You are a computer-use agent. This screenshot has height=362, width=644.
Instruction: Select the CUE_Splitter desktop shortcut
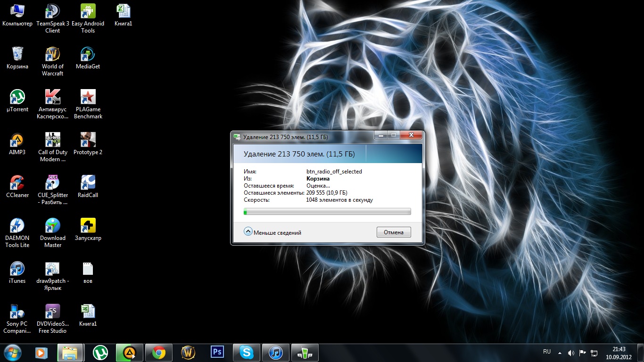pos(52,190)
